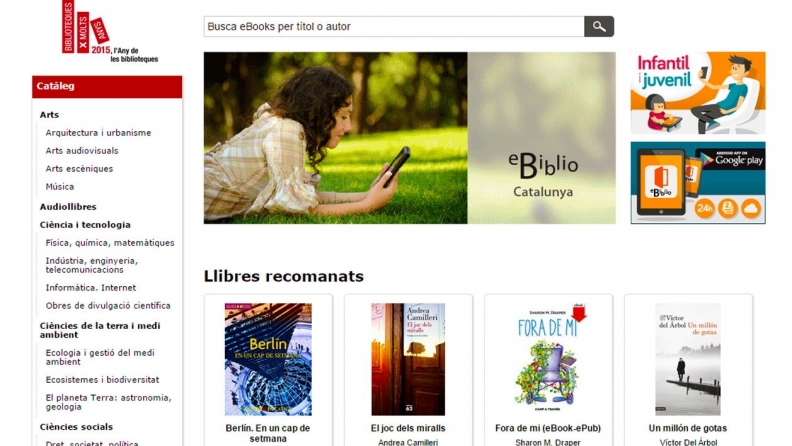792x446 pixels.
Task: Click the Catàleg header tab
Action: (107, 86)
